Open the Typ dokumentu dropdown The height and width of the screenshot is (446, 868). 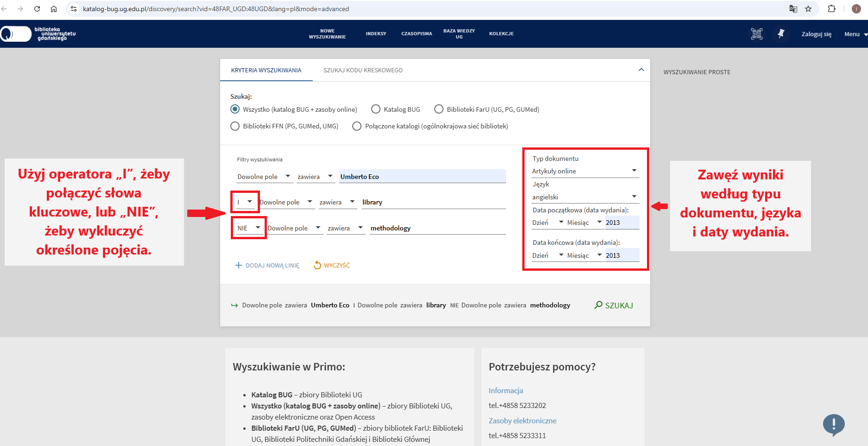[x=585, y=171]
